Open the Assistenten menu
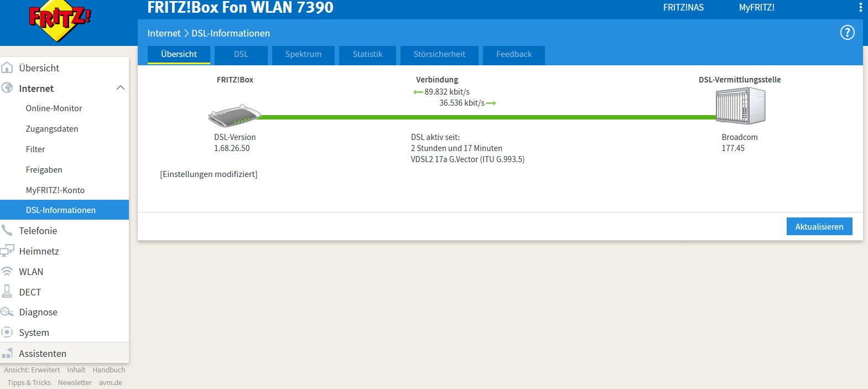 point(64,353)
